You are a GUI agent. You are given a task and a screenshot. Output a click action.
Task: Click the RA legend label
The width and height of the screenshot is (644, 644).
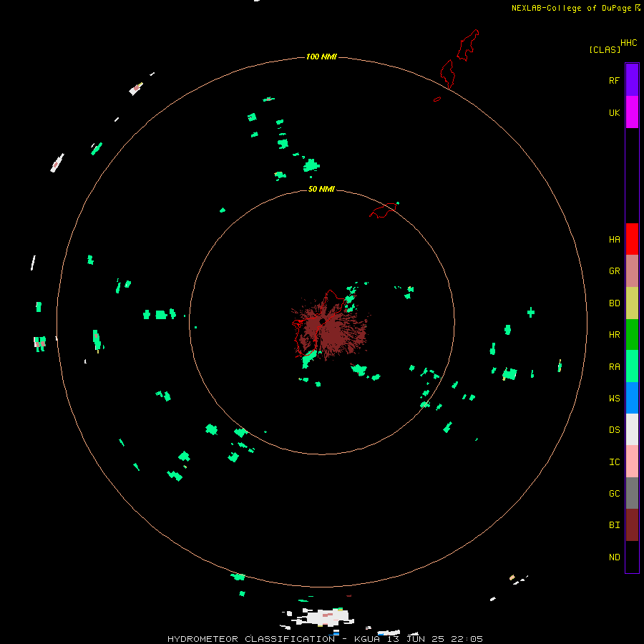click(614, 367)
